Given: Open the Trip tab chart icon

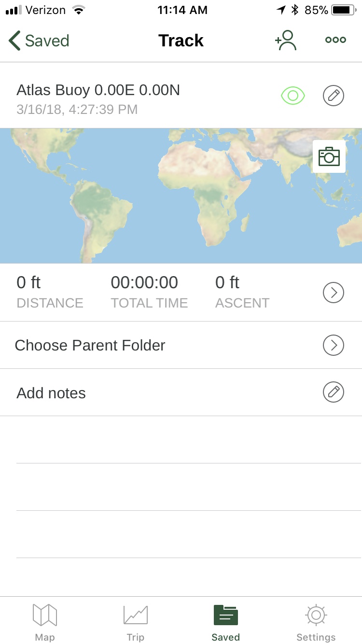Looking at the screenshot, I should point(136,615).
